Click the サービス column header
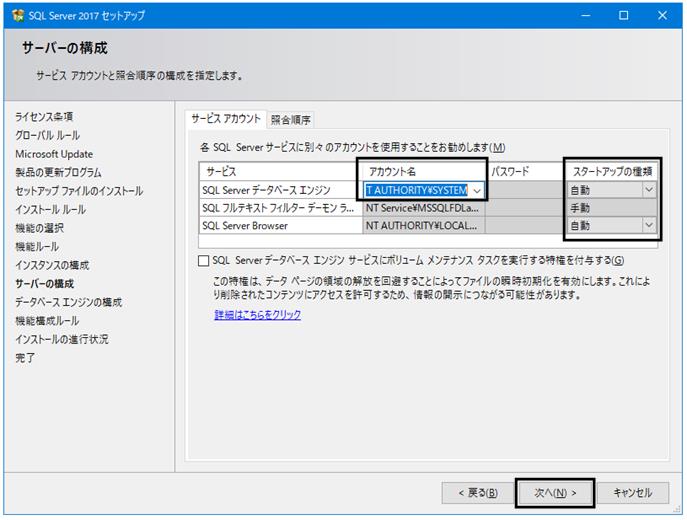This screenshot has width=687, height=520. tap(280, 171)
